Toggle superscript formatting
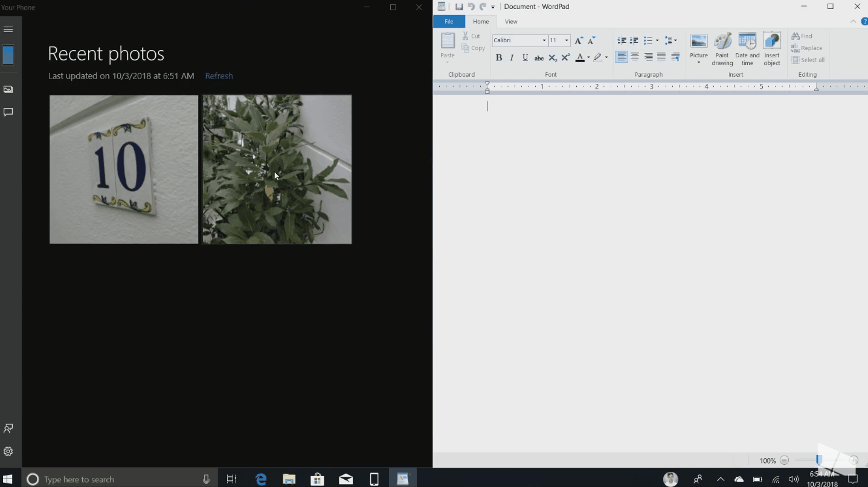The image size is (868, 487). click(566, 58)
